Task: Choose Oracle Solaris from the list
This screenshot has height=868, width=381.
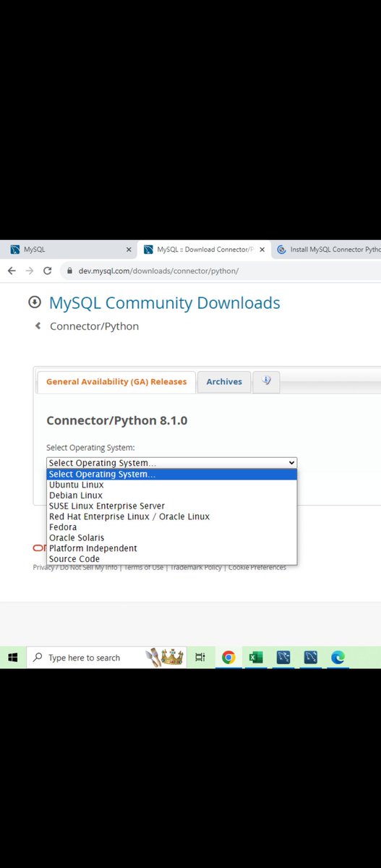Action: [171, 537]
